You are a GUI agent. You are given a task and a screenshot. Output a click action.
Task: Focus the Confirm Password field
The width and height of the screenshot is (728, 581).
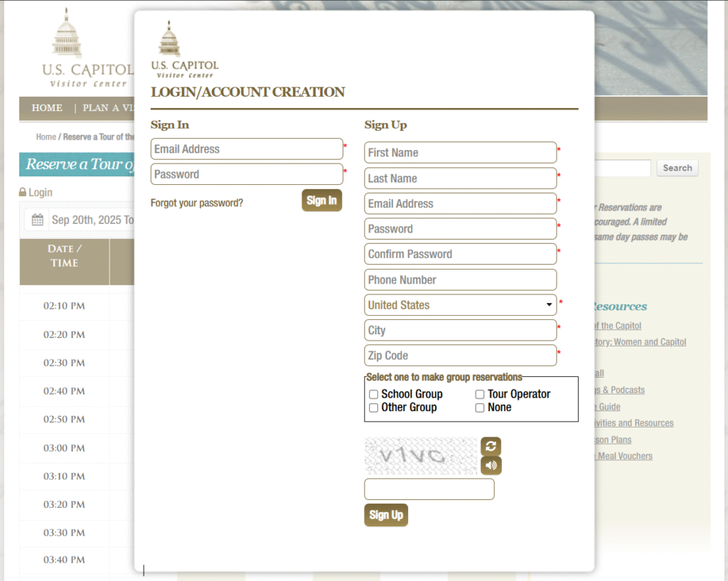coord(460,254)
